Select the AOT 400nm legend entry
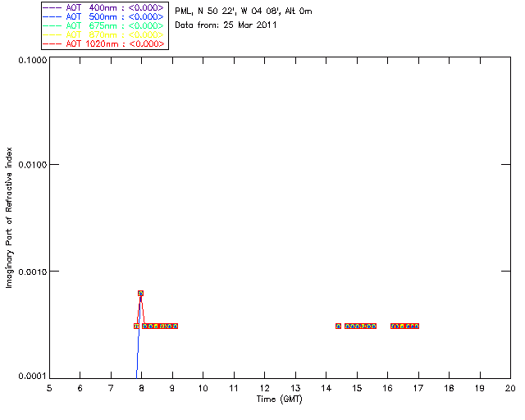The height and width of the screenshot is (420, 525). 103,7
